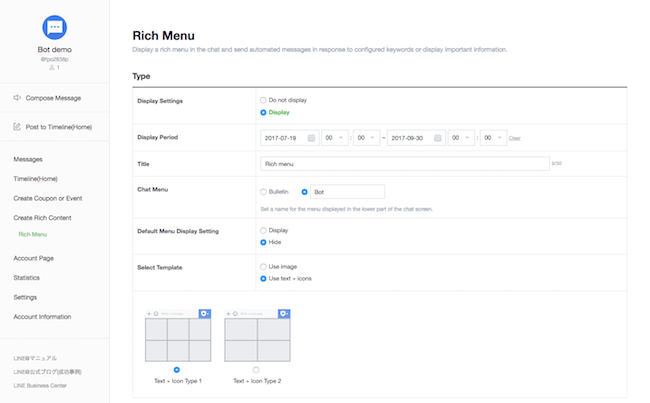This screenshot has height=403, width=650.
Task: Open the end minute dropdown
Action: (493, 138)
